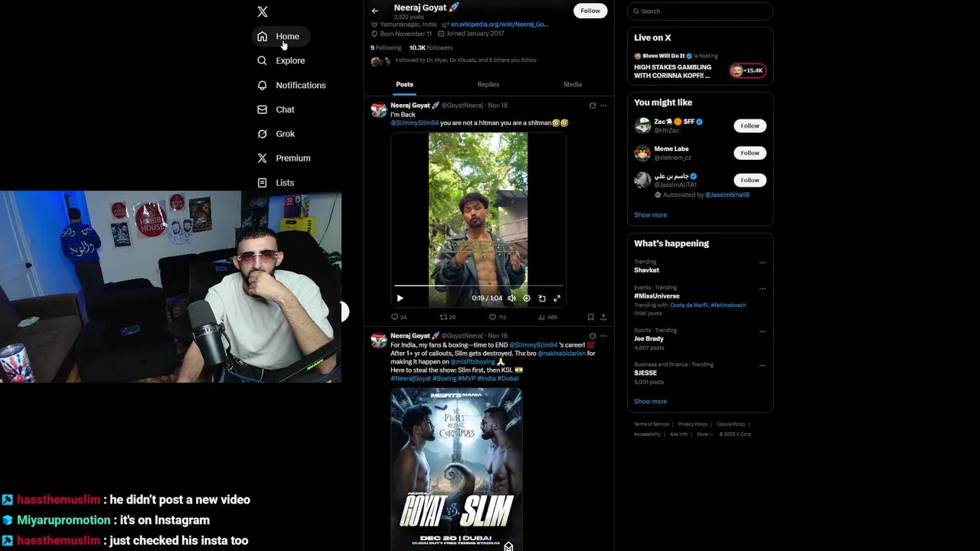Screen dimensions: 980x551
Task: Join the 15.4K live listeners on the space
Action: tap(748, 70)
